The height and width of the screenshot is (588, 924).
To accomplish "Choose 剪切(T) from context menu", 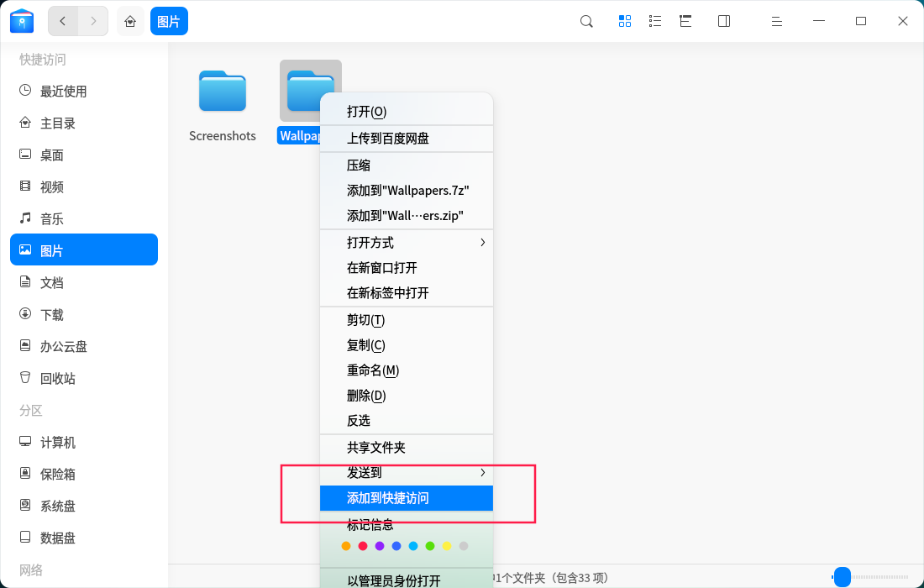I will pos(406,320).
